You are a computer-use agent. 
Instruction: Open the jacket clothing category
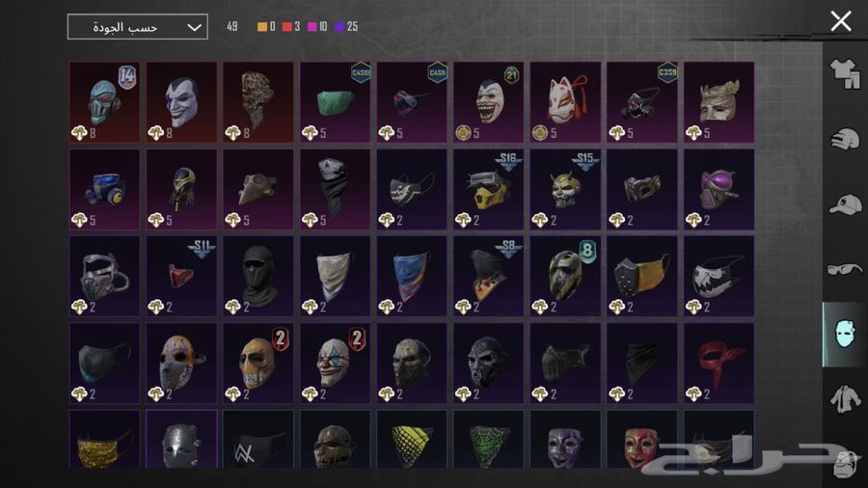click(x=845, y=399)
